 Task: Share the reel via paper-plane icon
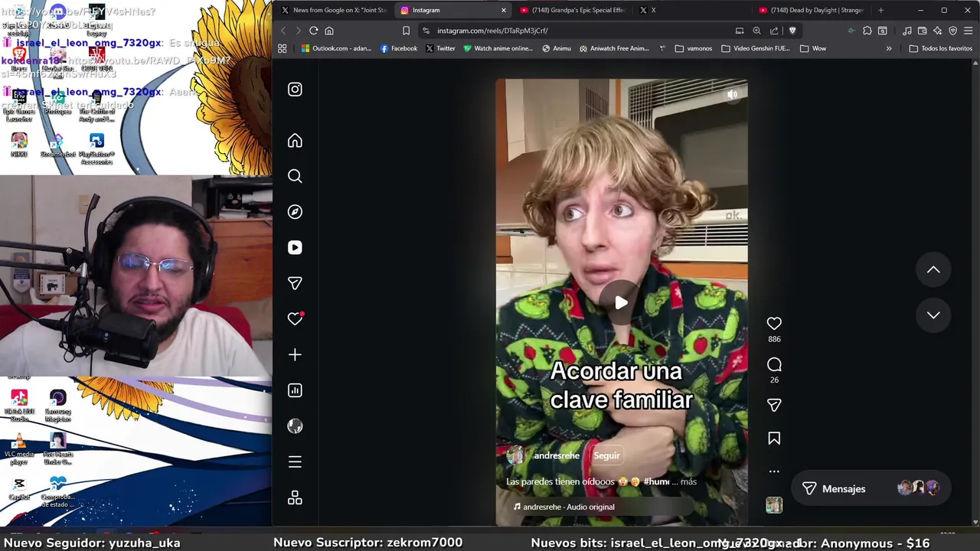(774, 405)
